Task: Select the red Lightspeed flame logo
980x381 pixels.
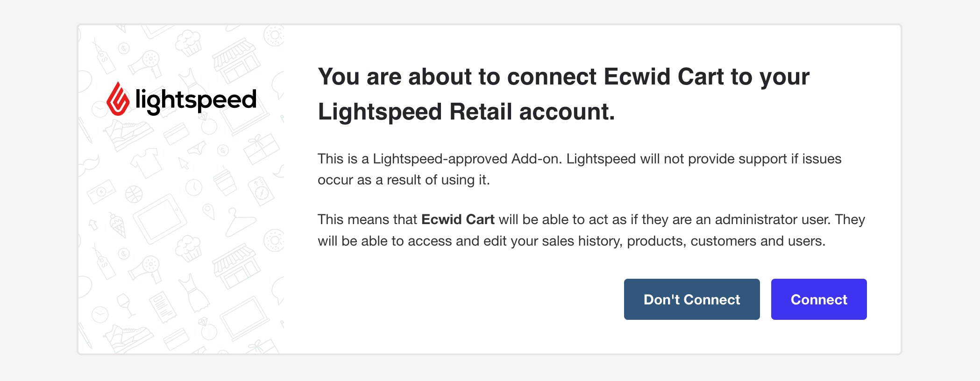Action: point(119,98)
